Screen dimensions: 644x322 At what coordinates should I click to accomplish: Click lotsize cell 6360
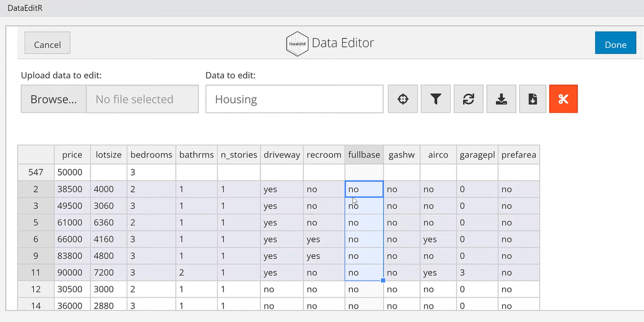[x=108, y=223]
